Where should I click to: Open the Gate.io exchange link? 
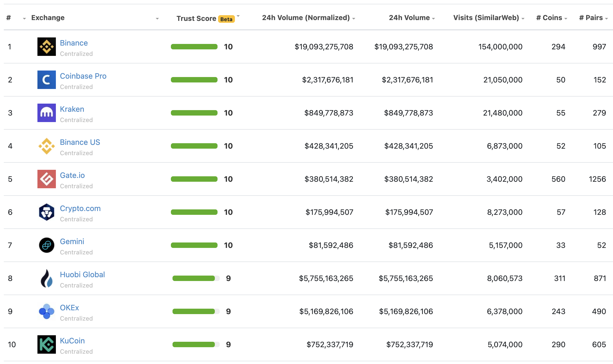tap(72, 175)
